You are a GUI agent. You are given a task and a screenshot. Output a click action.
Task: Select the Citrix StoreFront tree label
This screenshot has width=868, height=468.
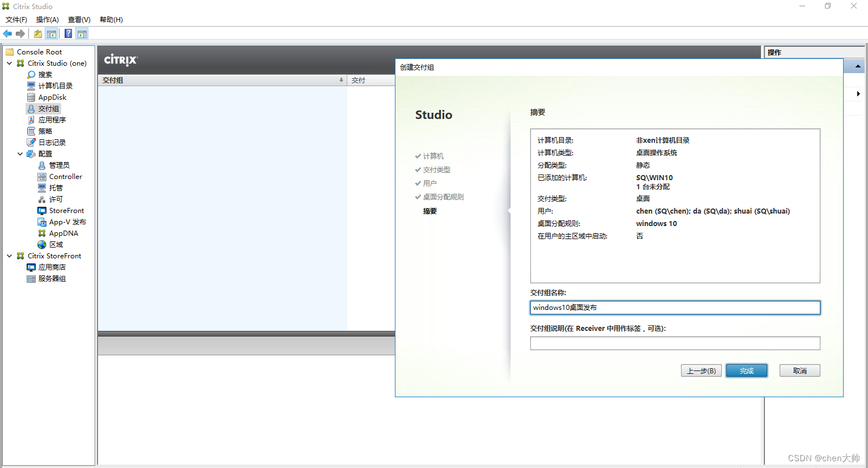tap(54, 256)
